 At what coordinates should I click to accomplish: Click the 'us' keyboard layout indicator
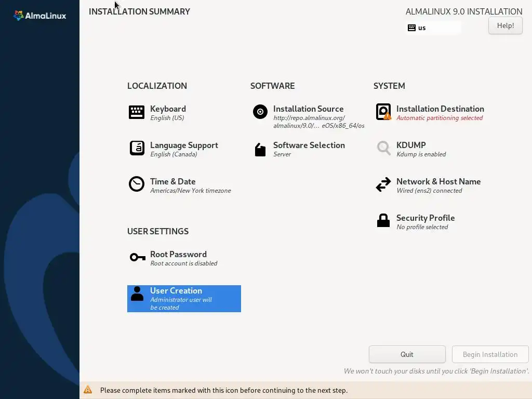click(x=433, y=28)
